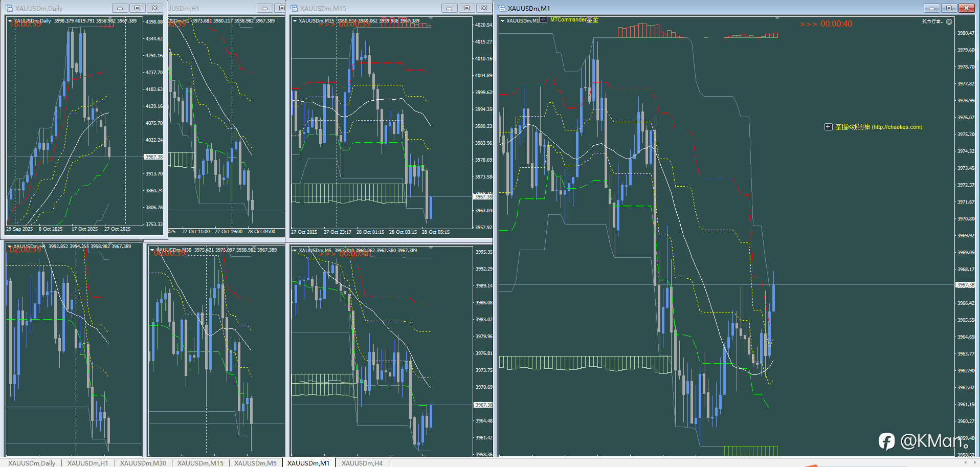Click the 00:00:40 countdown in M5 chart
Image resolution: width=980 pixels, height=467 pixels.
355,254
